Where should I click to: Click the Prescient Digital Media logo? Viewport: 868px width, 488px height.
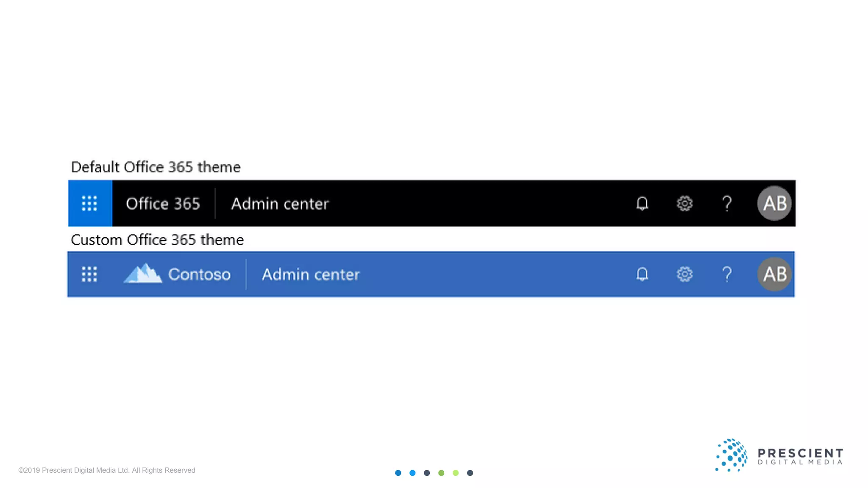[x=779, y=456]
